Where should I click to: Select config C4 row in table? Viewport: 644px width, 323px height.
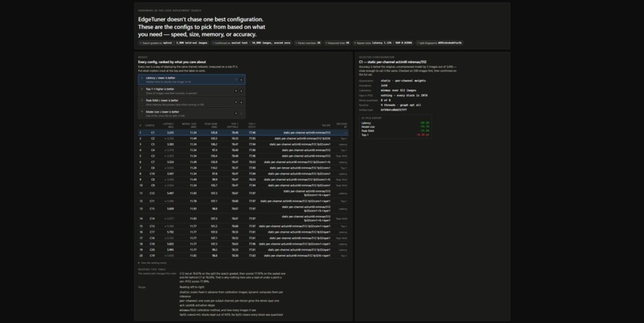click(x=243, y=150)
